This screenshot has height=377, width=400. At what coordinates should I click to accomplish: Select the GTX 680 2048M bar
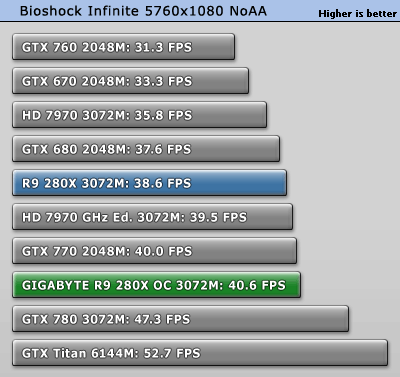146,149
